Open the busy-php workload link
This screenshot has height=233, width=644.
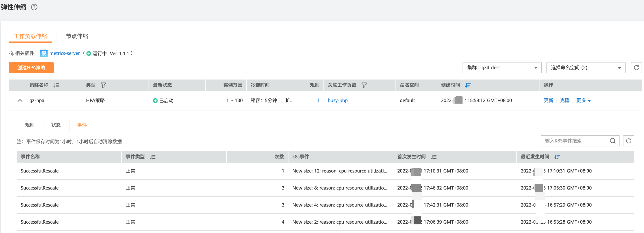tap(338, 101)
